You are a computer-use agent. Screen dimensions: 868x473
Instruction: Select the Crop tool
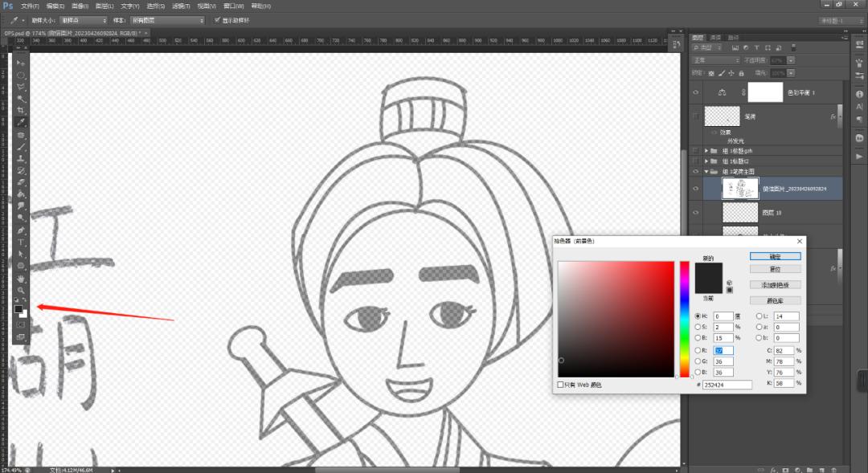tap(21, 110)
